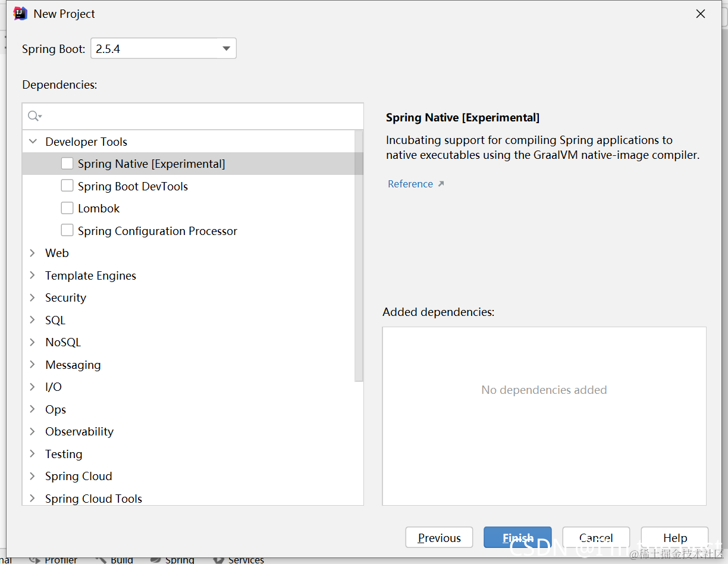
Task: Select the Spring Boot DevTools label
Action: click(133, 186)
